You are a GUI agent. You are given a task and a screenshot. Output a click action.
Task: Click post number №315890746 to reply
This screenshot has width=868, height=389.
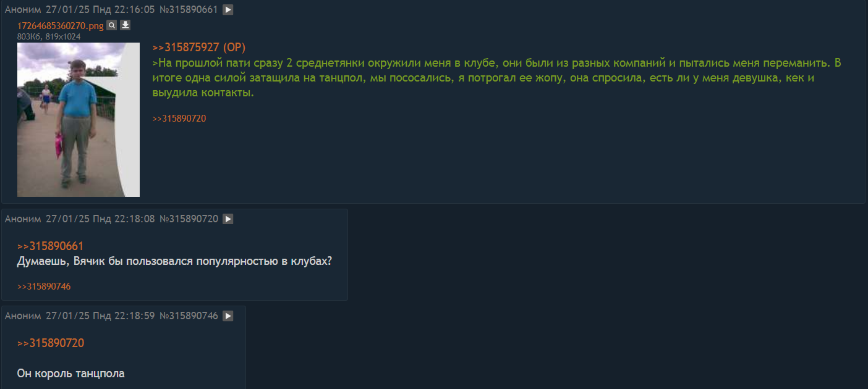pos(189,316)
